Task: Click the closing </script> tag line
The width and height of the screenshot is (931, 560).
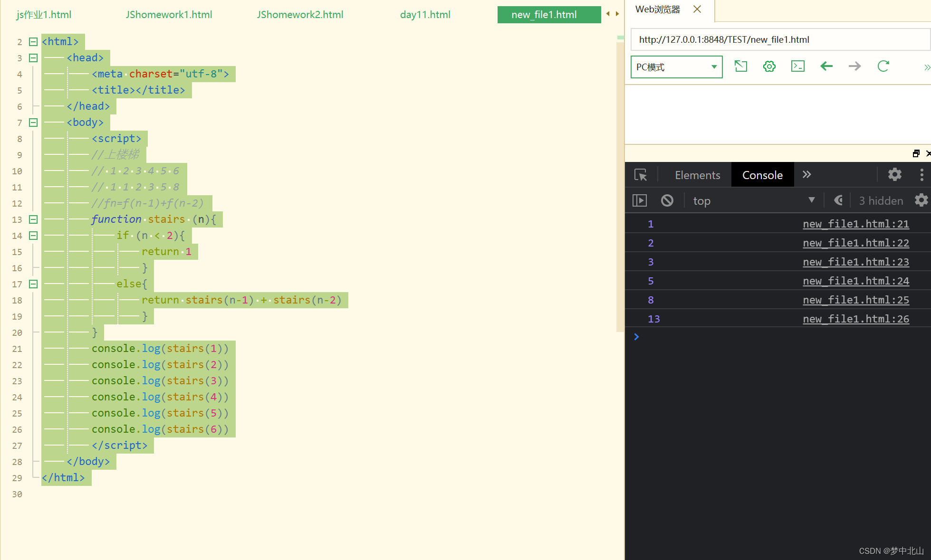Action: coord(119,446)
